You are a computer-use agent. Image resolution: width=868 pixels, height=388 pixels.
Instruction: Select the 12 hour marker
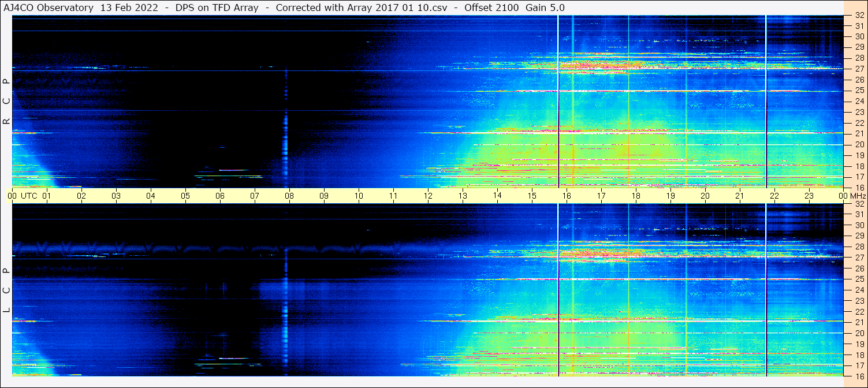(428, 196)
